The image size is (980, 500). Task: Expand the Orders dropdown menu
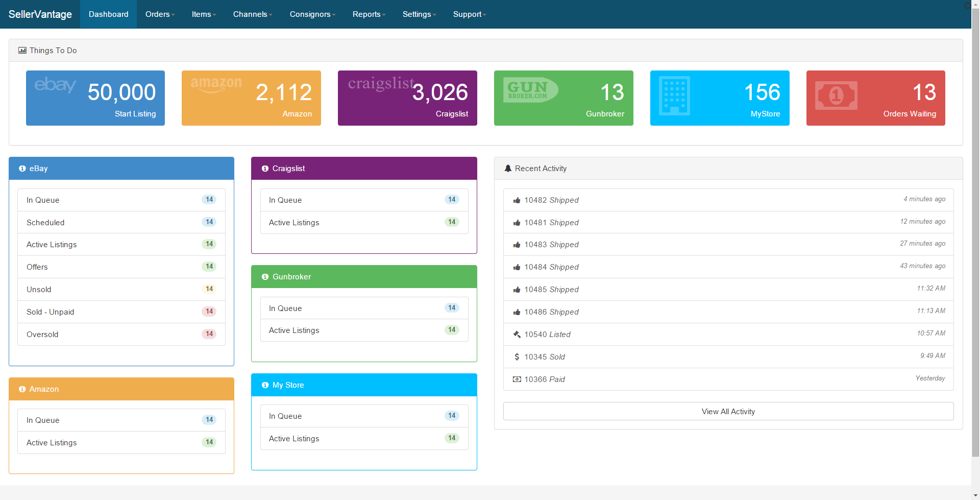pyautogui.click(x=160, y=14)
